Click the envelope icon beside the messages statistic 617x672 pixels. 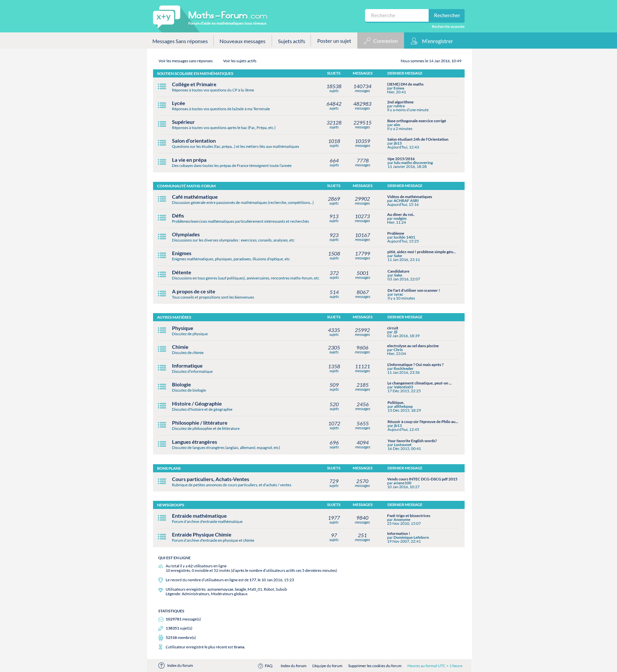pos(160,619)
